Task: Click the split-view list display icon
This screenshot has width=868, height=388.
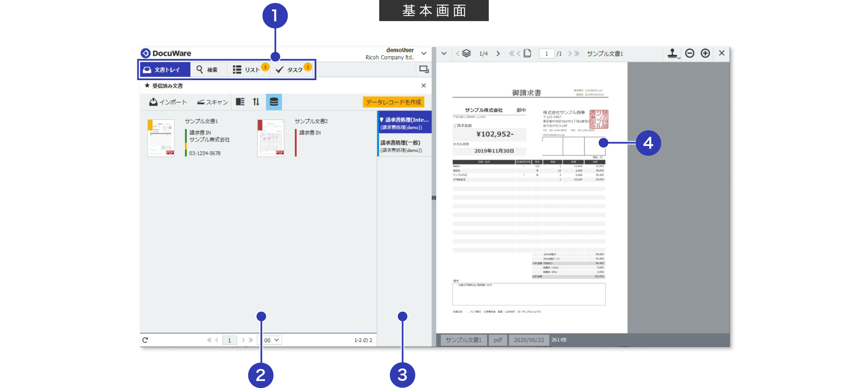Action: pos(240,102)
